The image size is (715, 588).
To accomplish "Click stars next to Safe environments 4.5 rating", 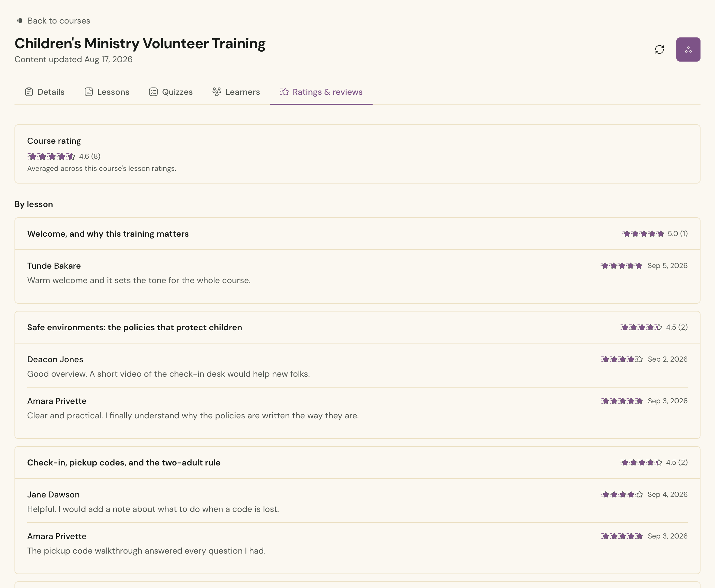I will click(x=641, y=327).
